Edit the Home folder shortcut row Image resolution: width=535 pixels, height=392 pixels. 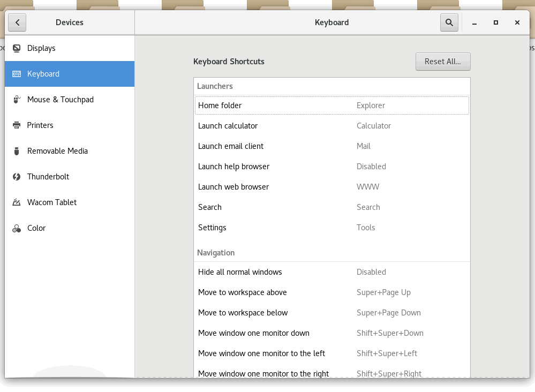pyautogui.click(x=331, y=105)
